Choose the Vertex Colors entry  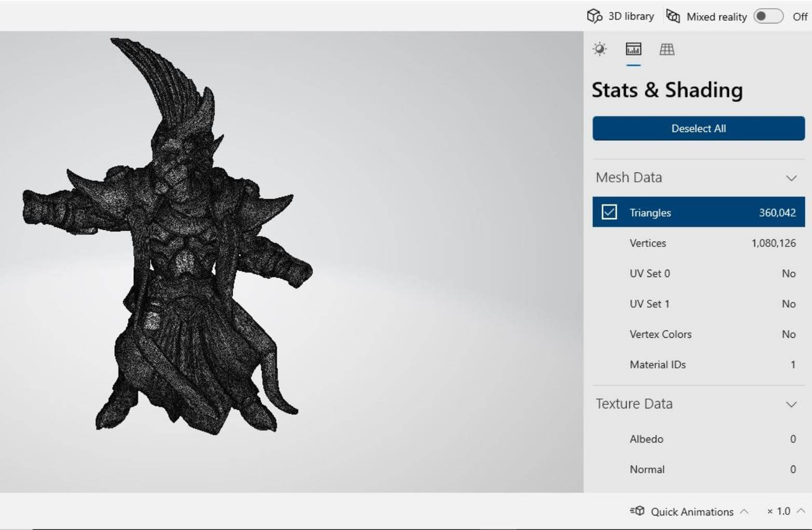[698, 334]
